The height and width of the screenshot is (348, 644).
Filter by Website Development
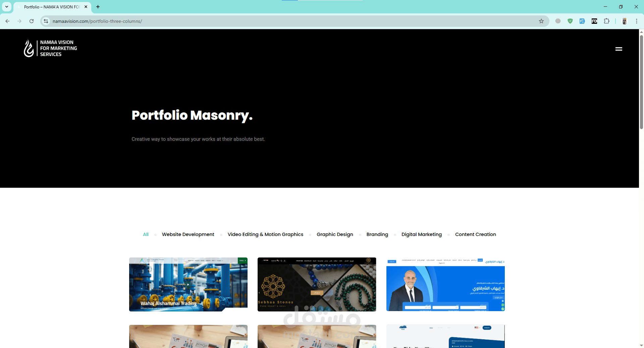188,234
